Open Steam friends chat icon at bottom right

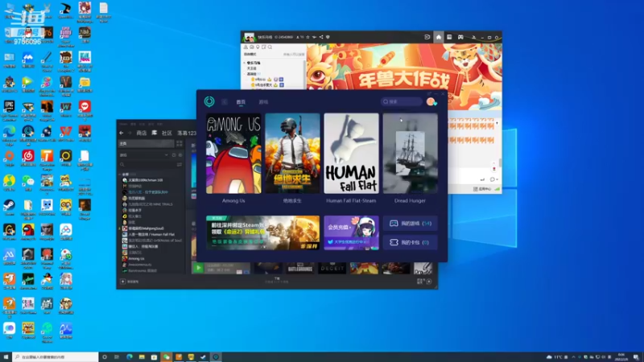429,282
